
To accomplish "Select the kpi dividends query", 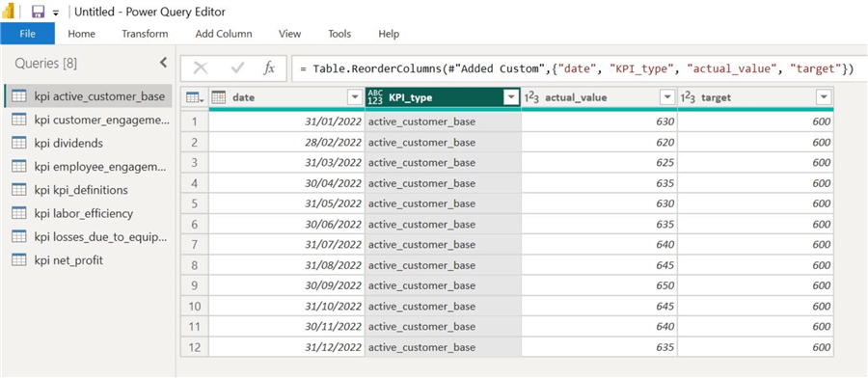I will [x=89, y=143].
